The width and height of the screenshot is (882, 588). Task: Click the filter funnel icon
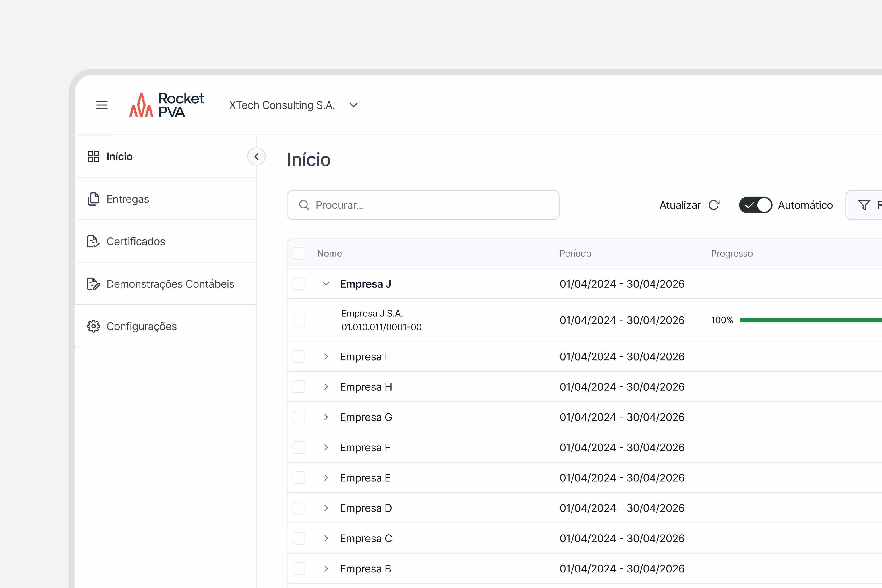click(864, 205)
